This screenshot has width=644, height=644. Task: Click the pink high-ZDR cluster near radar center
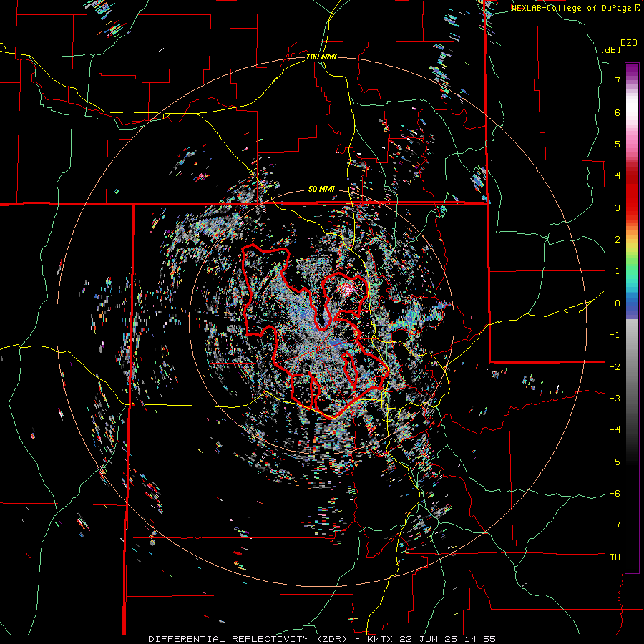[x=348, y=289]
